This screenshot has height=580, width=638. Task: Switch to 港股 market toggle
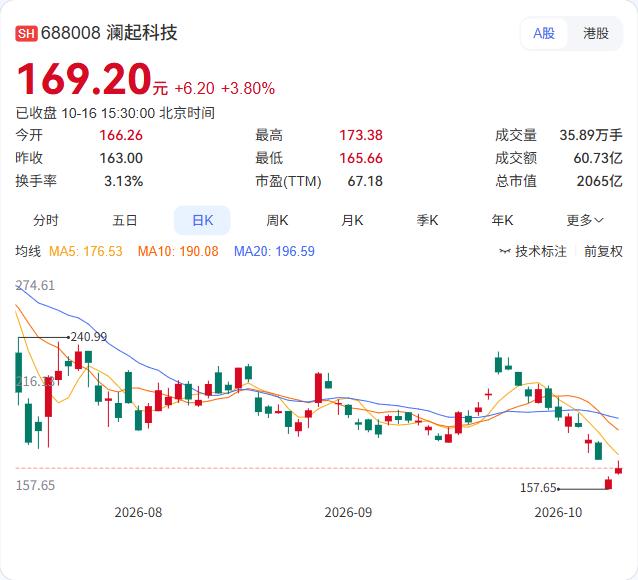point(596,33)
